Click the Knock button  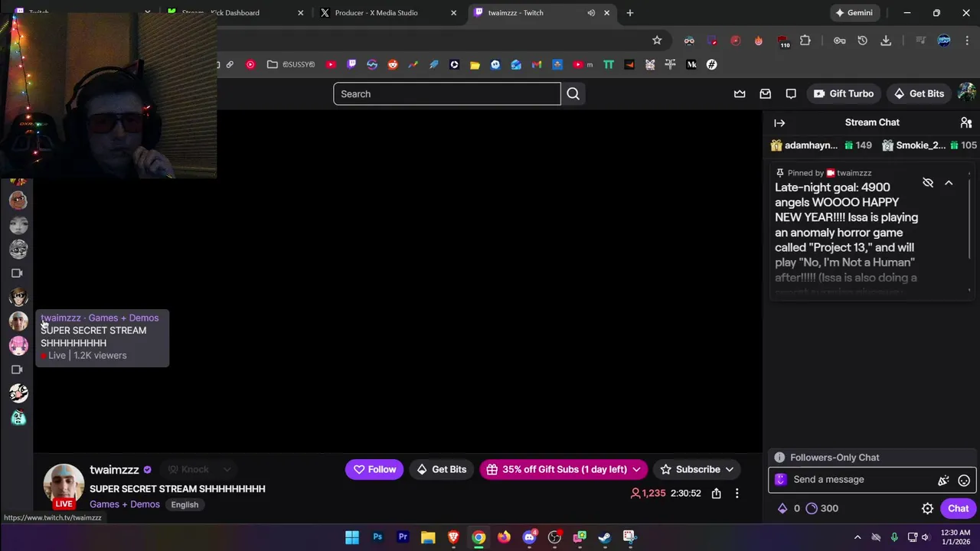(x=188, y=470)
